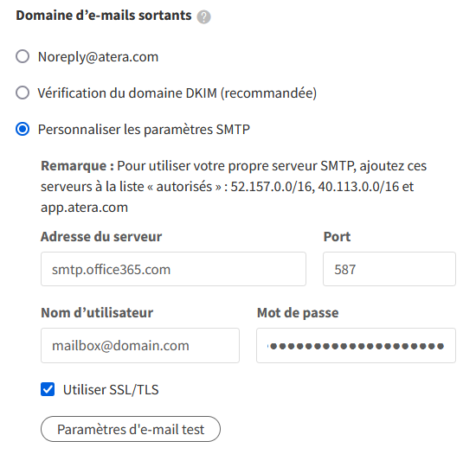Choose the DKIM domain verification radio button
The image size is (476, 467).
(x=23, y=93)
